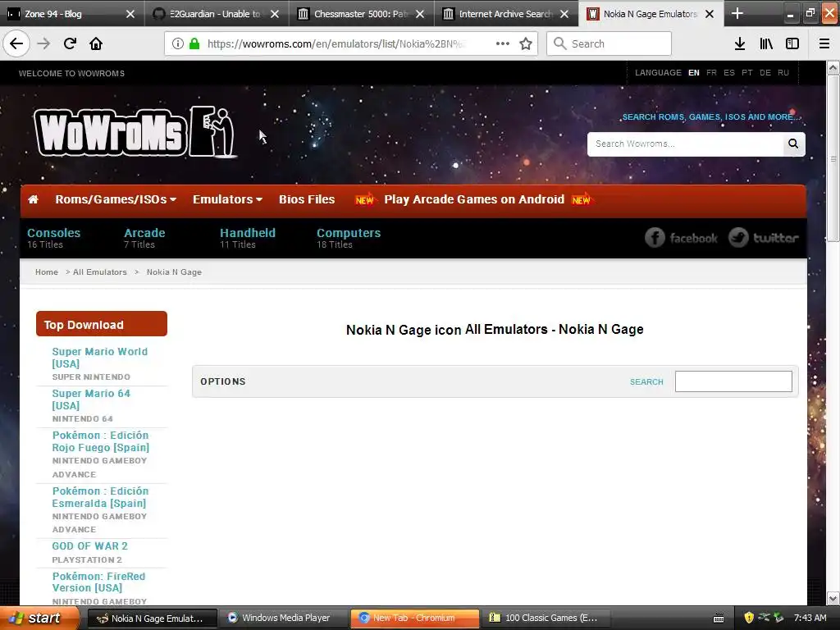Switch to New Tab - Chromium taskbar button
Viewport: 840px width, 630px height.
414,618
